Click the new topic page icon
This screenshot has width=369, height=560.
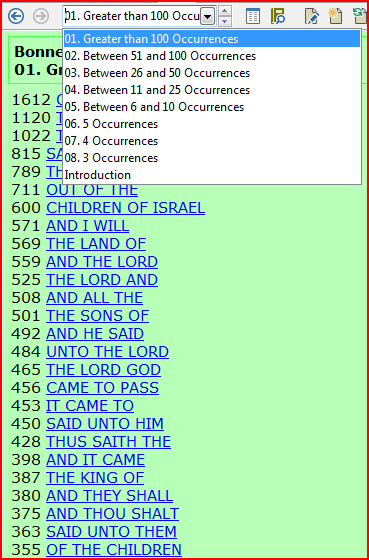335,16
